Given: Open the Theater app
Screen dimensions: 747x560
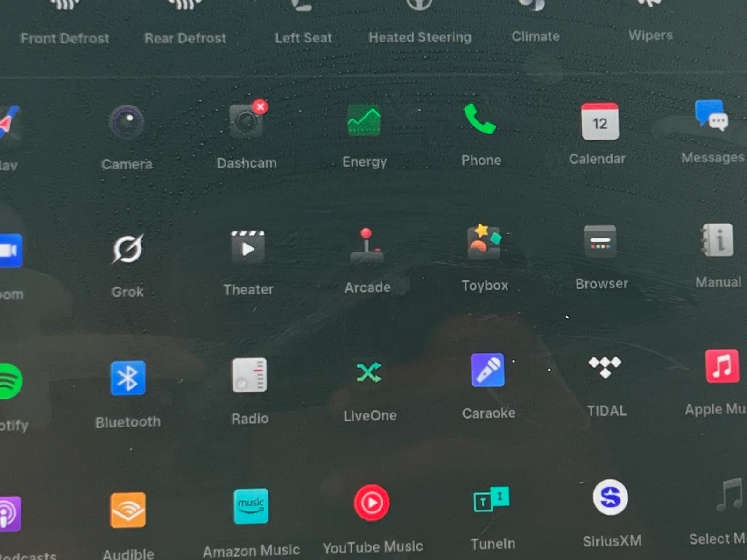Looking at the screenshot, I should (248, 247).
